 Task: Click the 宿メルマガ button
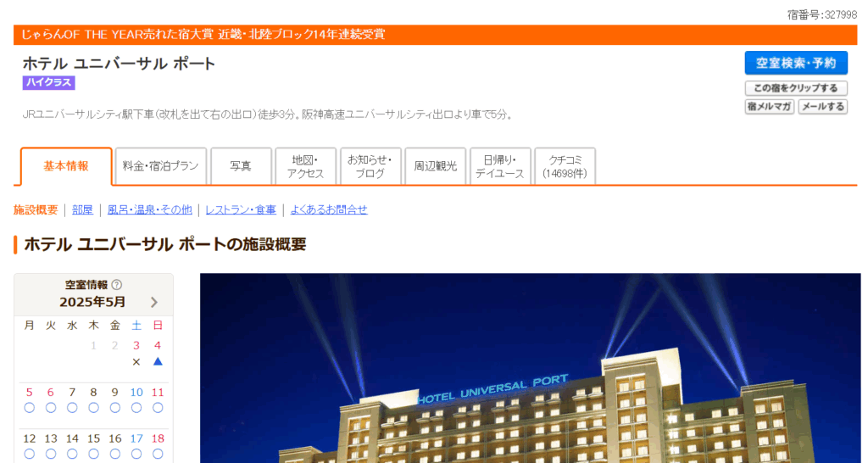coord(770,106)
